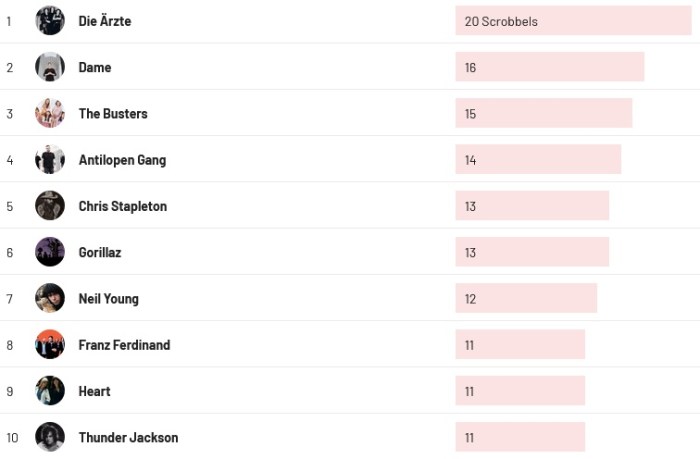Select the Franz Ferdinand avatar
This screenshot has width=700, height=459.
click(x=50, y=345)
